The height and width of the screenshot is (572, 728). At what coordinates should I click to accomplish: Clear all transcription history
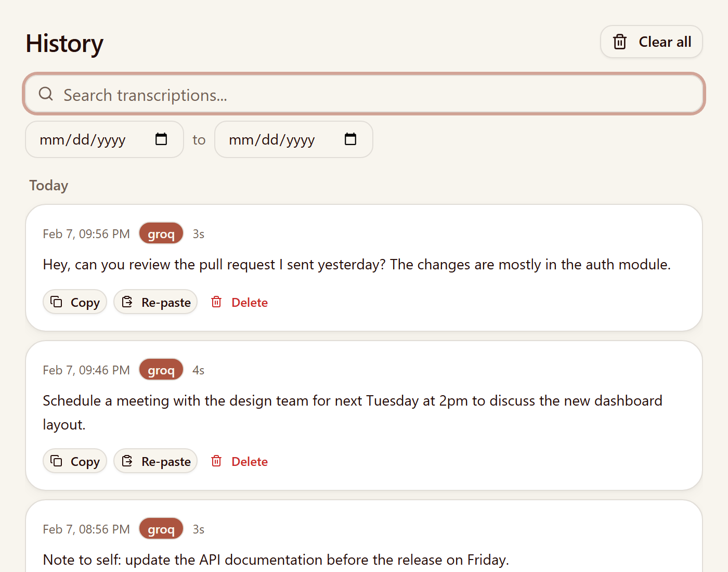(652, 42)
